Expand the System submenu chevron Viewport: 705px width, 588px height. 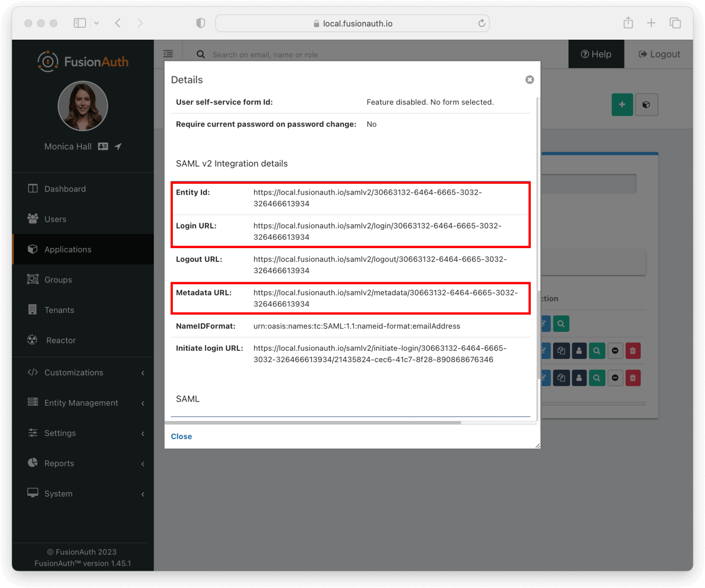coord(143,494)
